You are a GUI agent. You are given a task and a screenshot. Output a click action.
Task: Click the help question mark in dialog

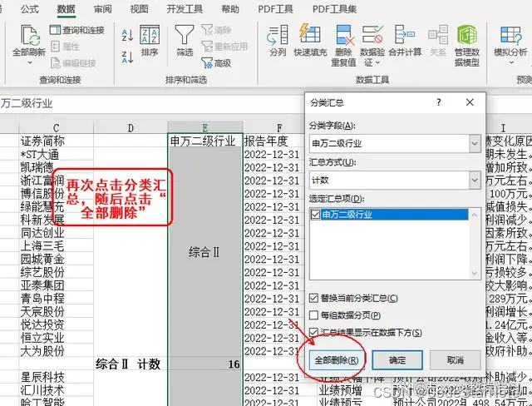coord(439,102)
